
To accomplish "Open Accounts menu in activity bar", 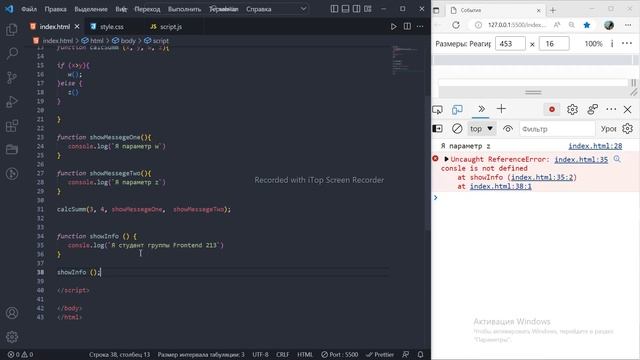I will [x=12, y=313].
